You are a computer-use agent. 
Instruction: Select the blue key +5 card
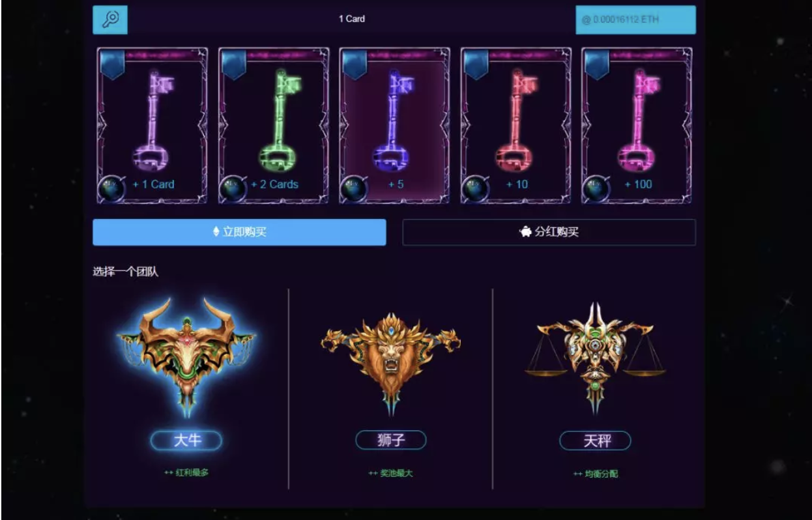(395, 125)
